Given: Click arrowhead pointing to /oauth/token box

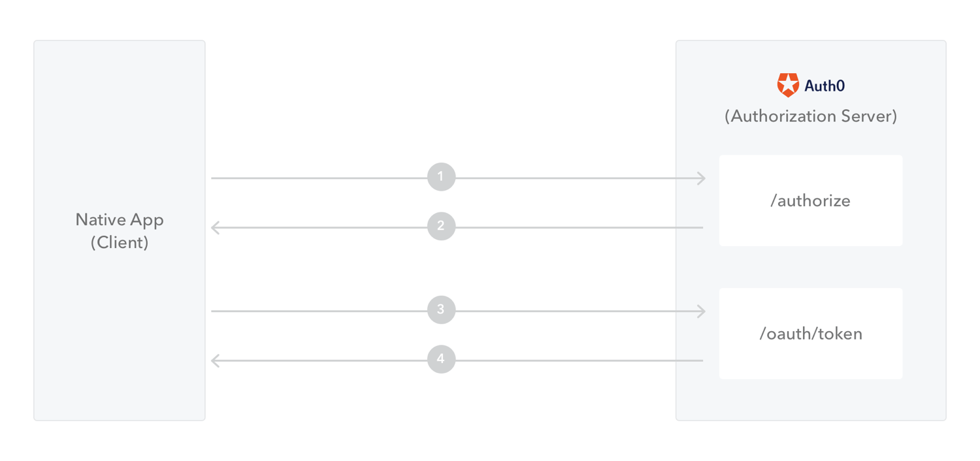Looking at the screenshot, I should coord(702,311).
